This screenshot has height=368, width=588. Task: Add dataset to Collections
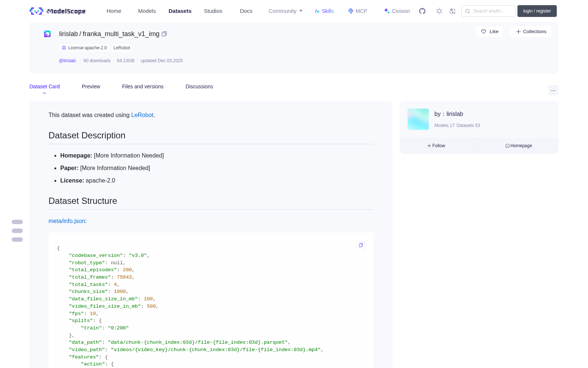coord(531,32)
